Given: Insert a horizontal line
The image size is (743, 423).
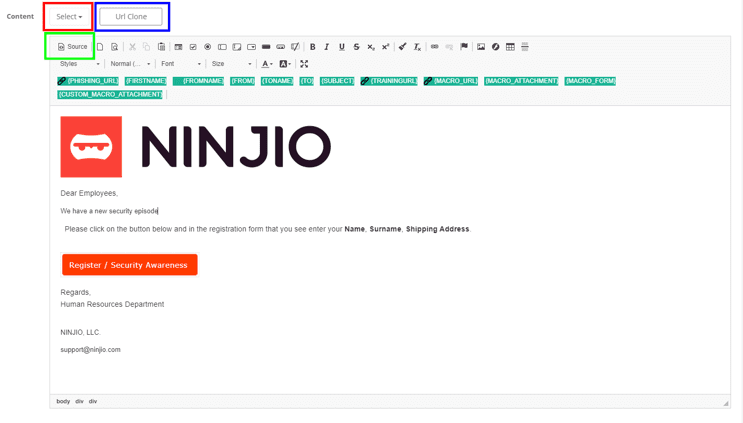Looking at the screenshot, I should click(525, 46).
